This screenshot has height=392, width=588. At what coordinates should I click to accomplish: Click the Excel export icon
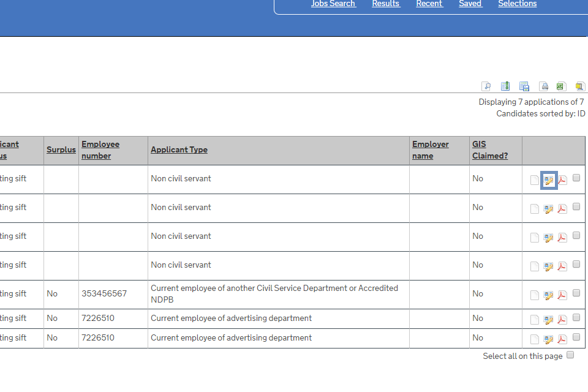pyautogui.click(x=560, y=86)
